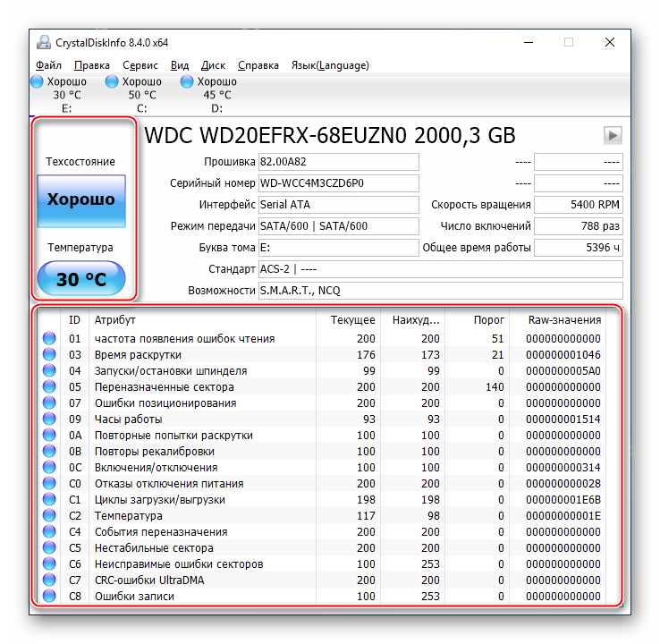Click status orb for Циклы загрузки/выгрузки

tap(49, 499)
